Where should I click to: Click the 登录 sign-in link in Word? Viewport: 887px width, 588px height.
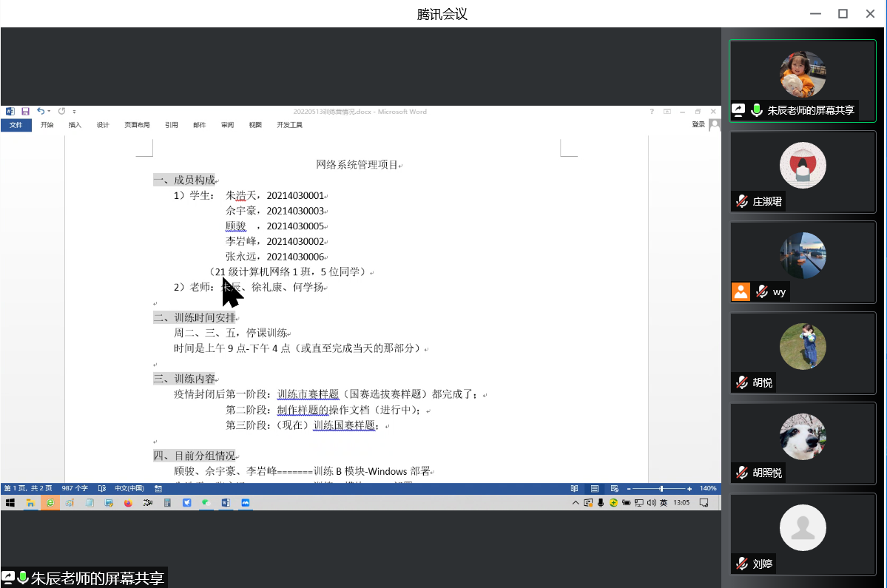698,124
